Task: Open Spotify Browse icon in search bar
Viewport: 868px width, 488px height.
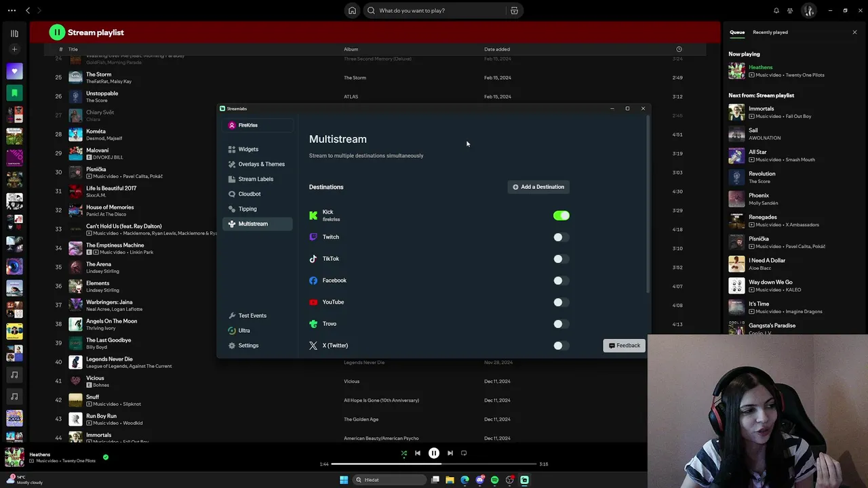Action: tap(514, 10)
